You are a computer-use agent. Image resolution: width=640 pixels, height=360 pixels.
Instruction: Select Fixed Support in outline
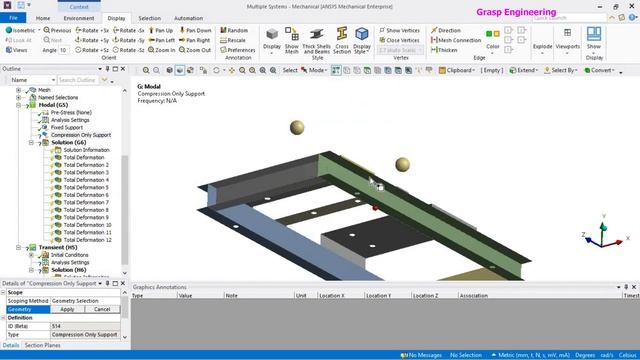67,127
